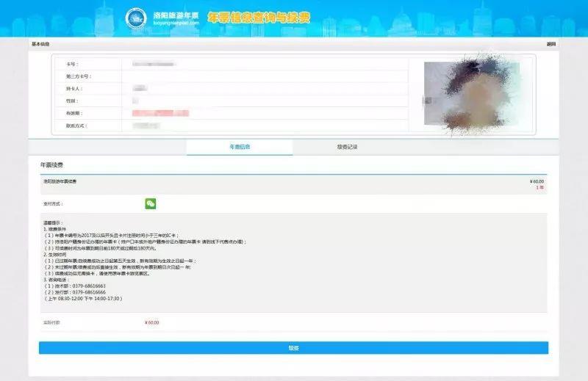Click the red 实际付款 amount ¥60.00
Screen dimensions: 588x381
pos(151,322)
